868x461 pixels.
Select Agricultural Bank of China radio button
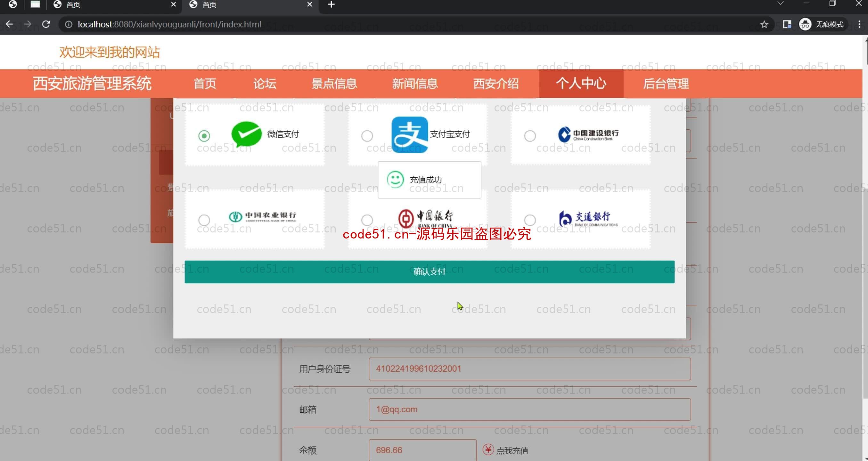[204, 220]
